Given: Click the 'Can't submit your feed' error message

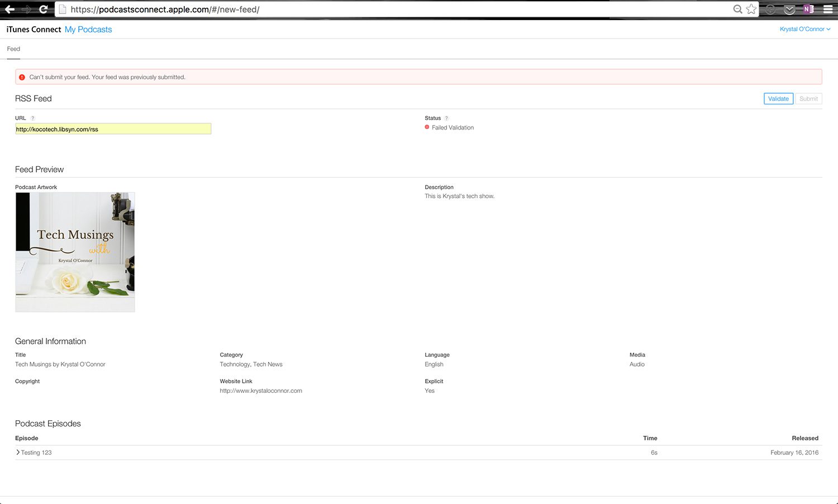Looking at the screenshot, I should coord(107,77).
